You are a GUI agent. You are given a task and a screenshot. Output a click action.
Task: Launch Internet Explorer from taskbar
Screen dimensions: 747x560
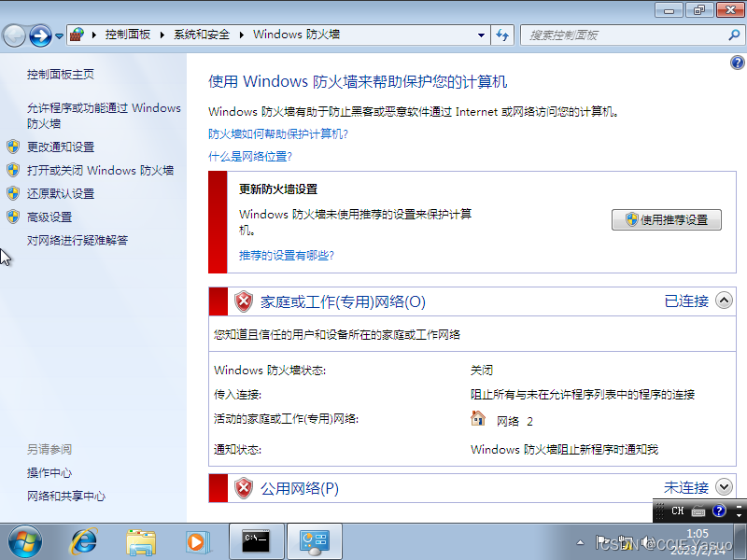(x=84, y=542)
